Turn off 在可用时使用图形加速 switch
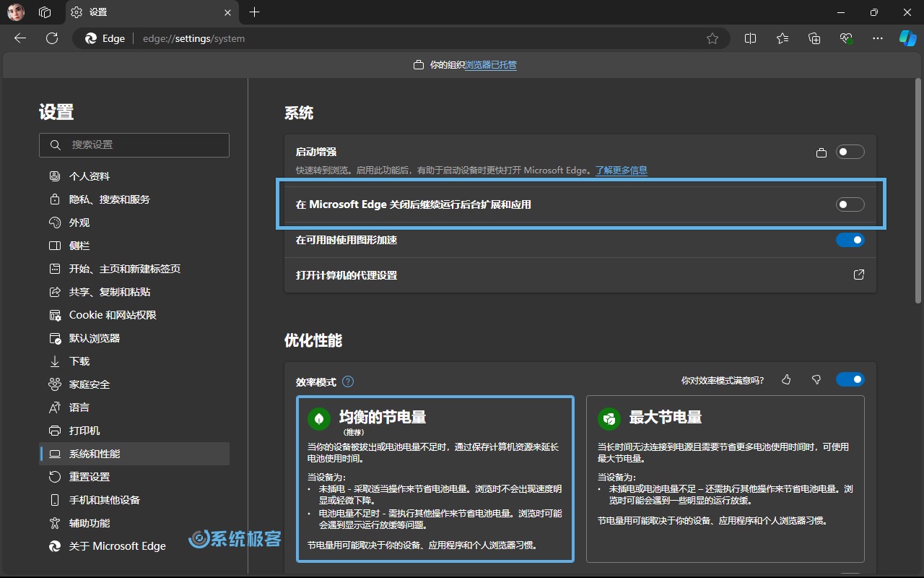This screenshot has width=924, height=578. click(x=850, y=240)
